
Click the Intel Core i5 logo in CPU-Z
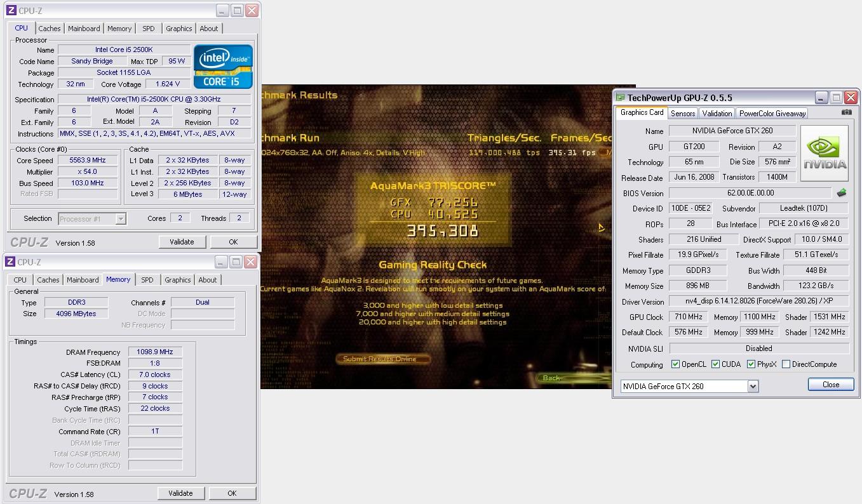[x=224, y=66]
